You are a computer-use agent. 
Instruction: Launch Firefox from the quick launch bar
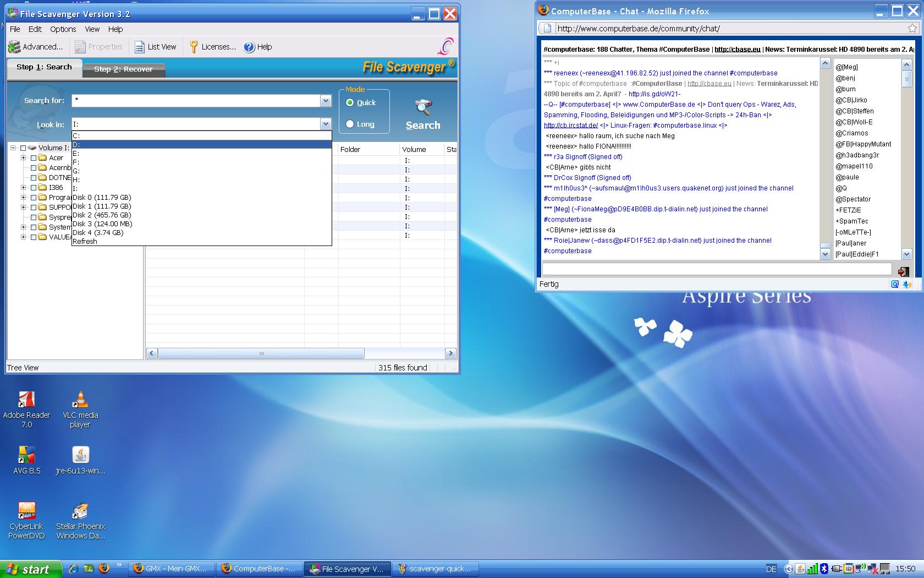103,569
